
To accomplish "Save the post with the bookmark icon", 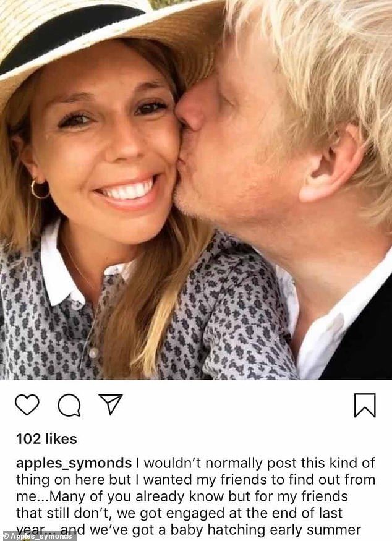I will (364, 406).
